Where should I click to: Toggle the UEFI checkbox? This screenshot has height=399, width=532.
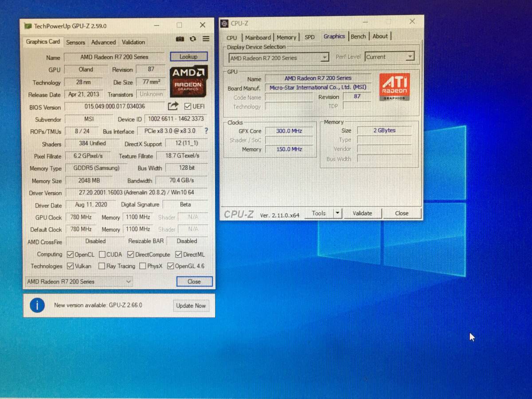[188, 106]
